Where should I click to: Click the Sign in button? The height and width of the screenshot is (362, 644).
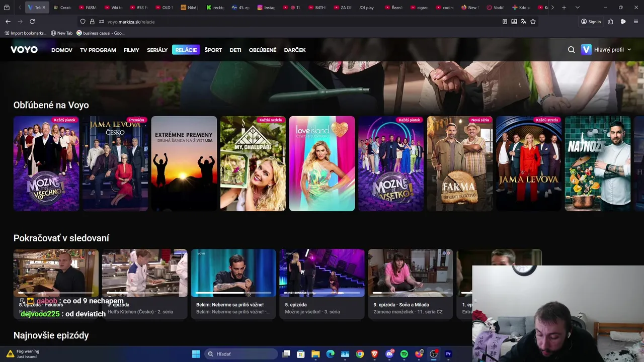(591, 22)
